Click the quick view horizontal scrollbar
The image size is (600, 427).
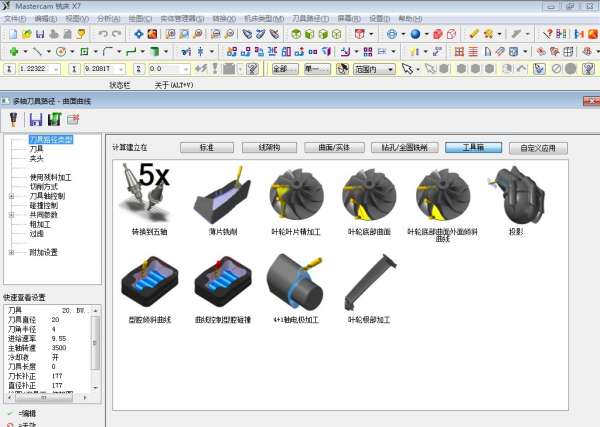point(48,398)
